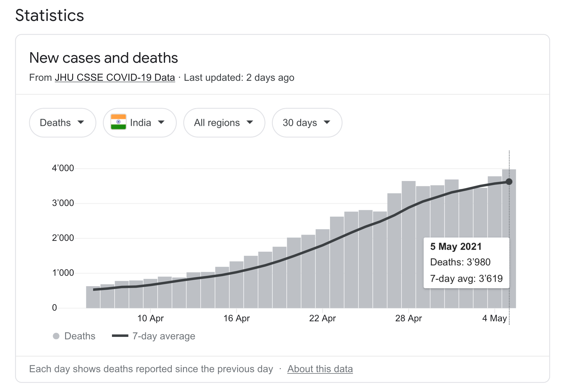Open JHU CSSE COVID-19 Data link

coord(115,78)
